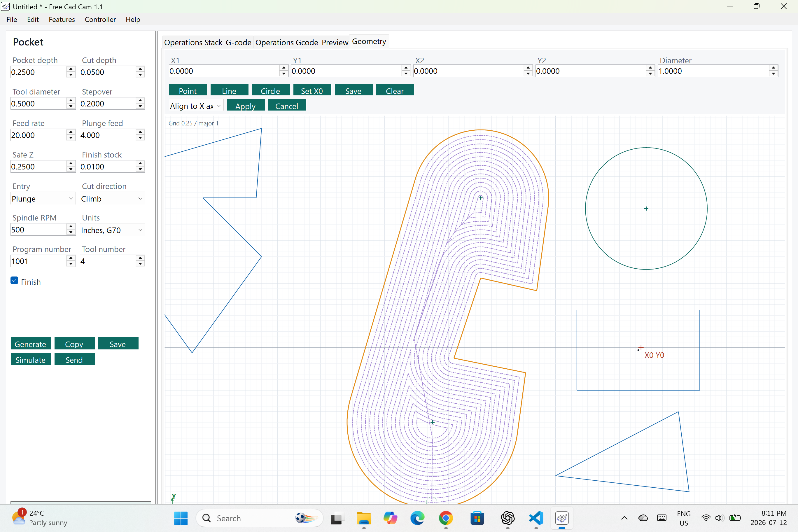Increase the Pocket depth value with up arrow
The height and width of the screenshot is (532, 798).
[71, 69]
